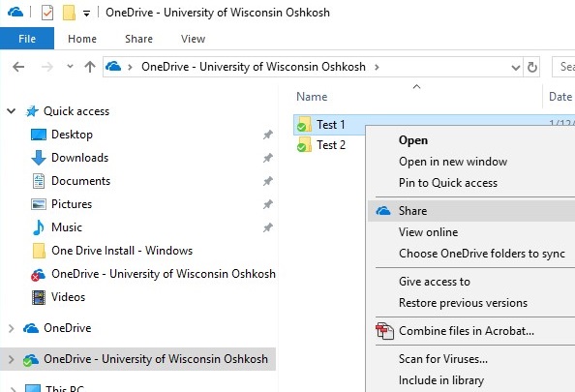Open the Give access to submenu

click(435, 282)
